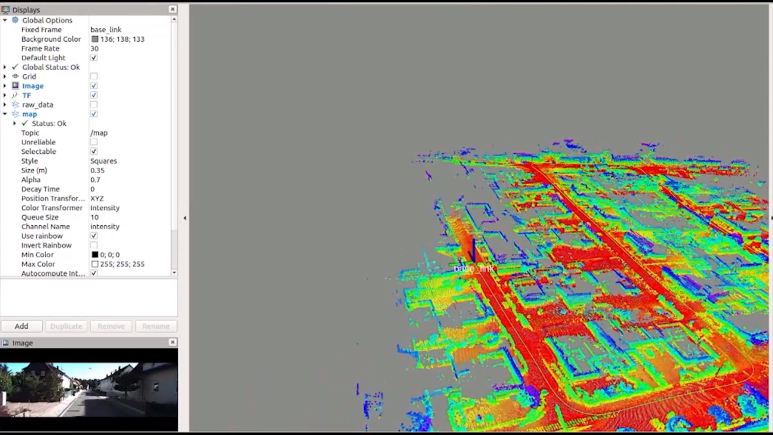The image size is (773, 435).
Task: Edit the Queue Size value 10
Action: point(130,217)
